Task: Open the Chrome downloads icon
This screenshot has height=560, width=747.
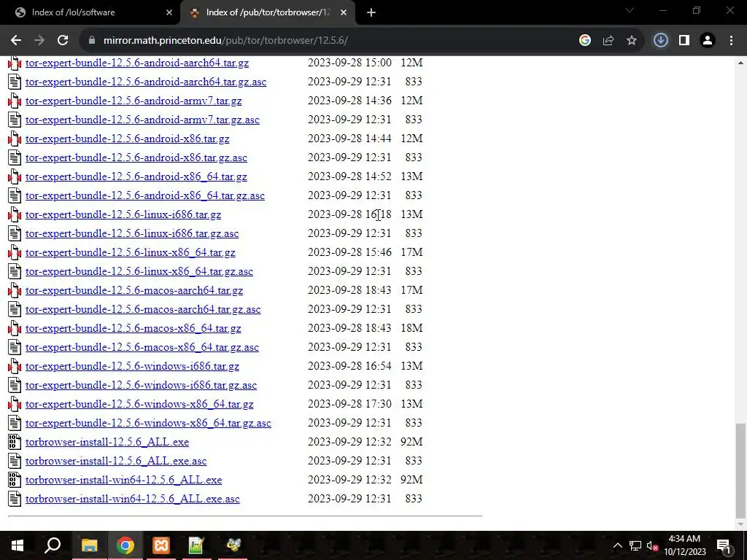Action: coord(660,41)
